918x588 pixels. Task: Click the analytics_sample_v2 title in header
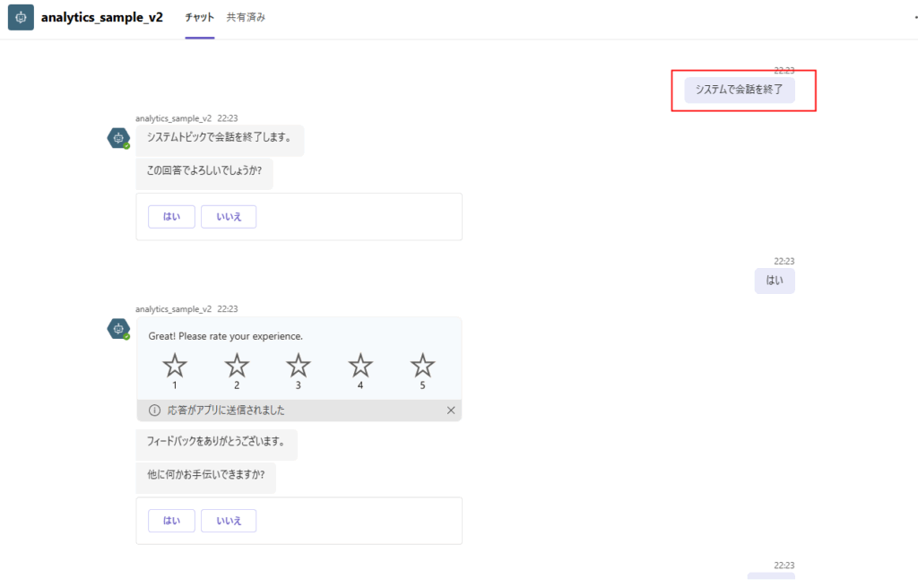point(102,18)
